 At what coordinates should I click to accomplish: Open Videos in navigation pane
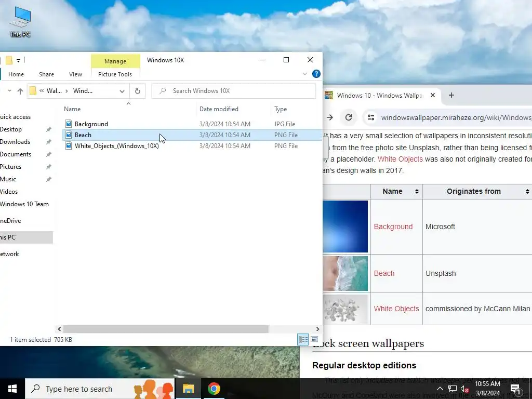tap(9, 192)
